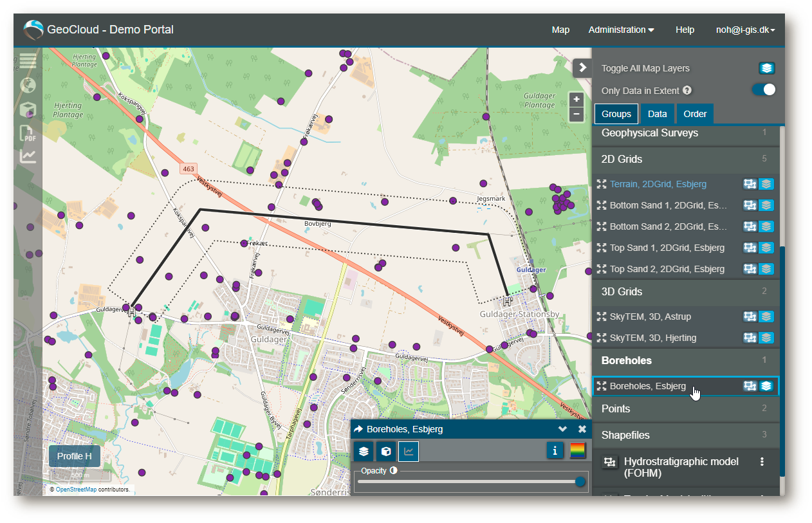Screen dimensions: 812x523
Task: Toggle map visibility for Bottom Sand 1 grid
Action: 766,206
